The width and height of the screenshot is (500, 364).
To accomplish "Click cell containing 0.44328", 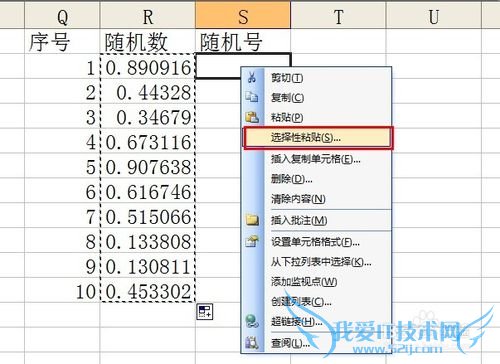I will [x=147, y=91].
